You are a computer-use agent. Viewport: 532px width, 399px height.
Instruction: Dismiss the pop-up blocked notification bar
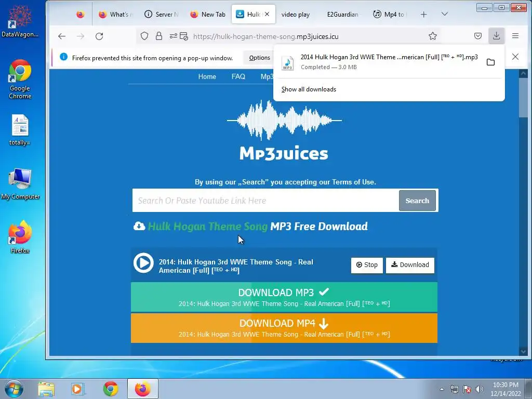click(515, 57)
